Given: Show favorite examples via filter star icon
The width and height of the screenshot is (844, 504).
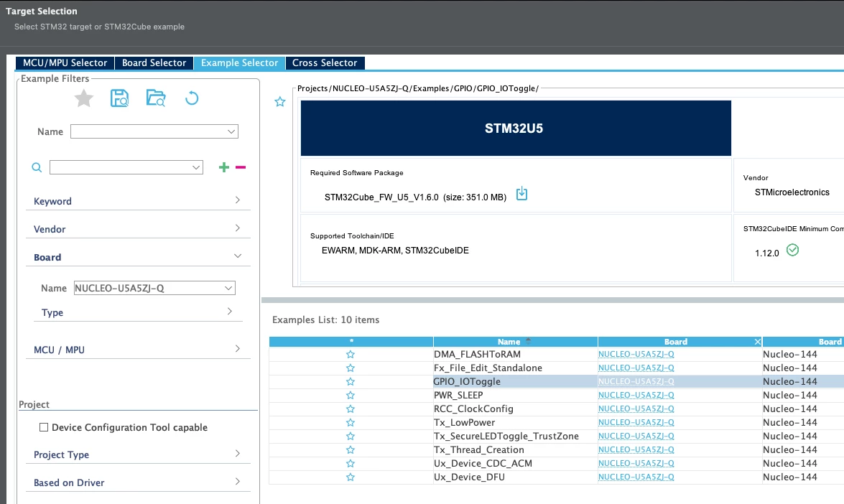Looking at the screenshot, I should (x=84, y=98).
